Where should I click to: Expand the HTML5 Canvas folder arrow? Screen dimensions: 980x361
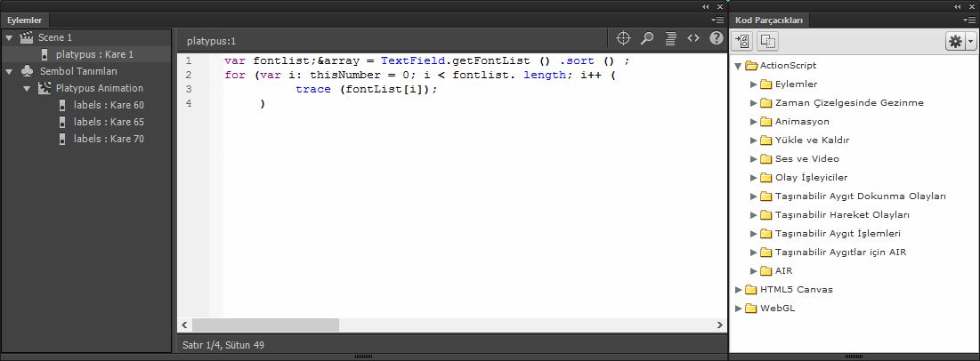click(x=739, y=289)
